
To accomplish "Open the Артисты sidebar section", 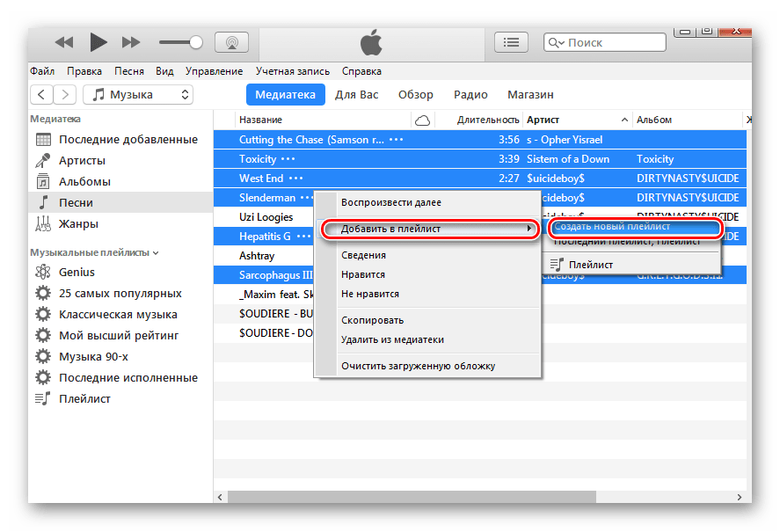I will click(x=120, y=161).
